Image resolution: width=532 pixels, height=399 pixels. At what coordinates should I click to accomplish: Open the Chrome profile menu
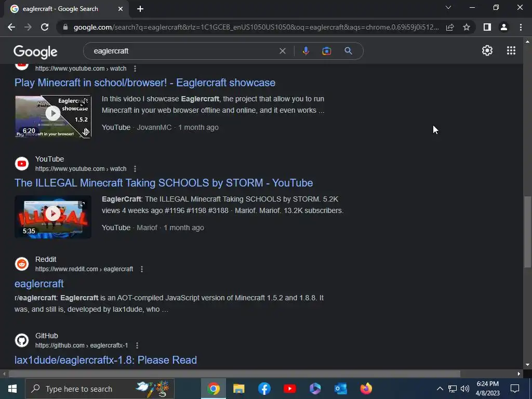tap(504, 27)
